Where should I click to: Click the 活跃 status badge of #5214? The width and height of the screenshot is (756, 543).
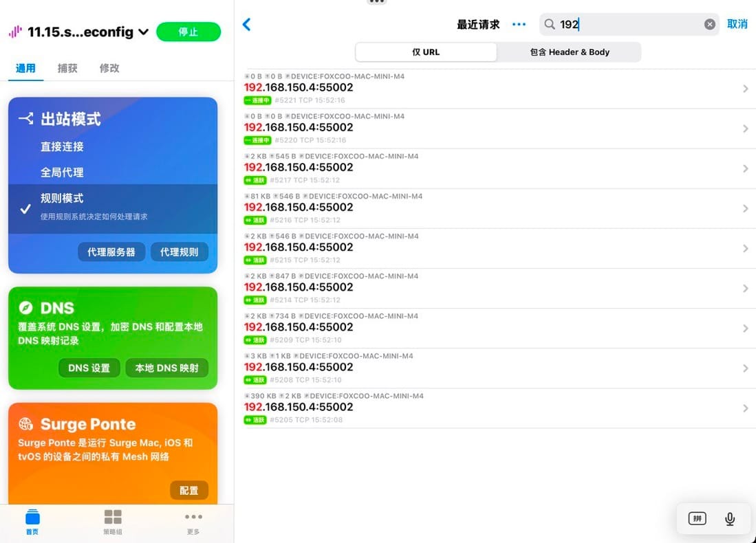(255, 300)
